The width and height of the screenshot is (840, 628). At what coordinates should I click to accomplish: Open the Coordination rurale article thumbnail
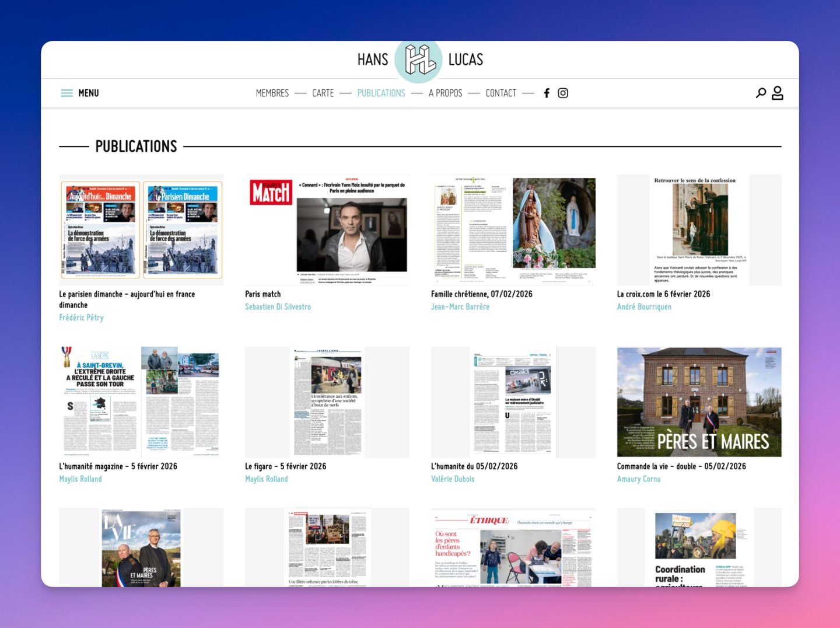(699, 547)
